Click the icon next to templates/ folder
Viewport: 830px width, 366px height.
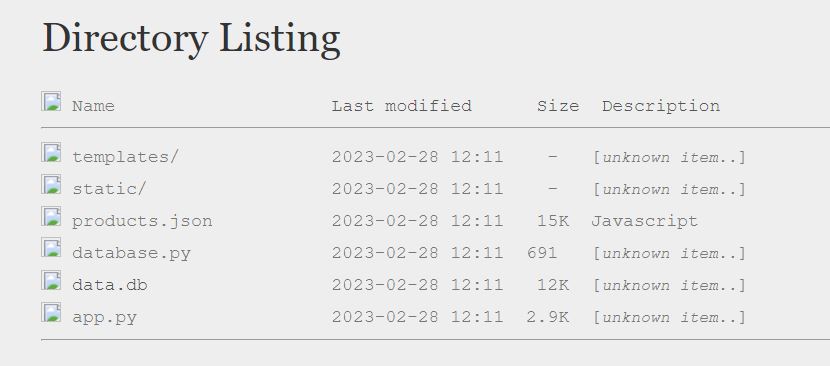pos(51,152)
